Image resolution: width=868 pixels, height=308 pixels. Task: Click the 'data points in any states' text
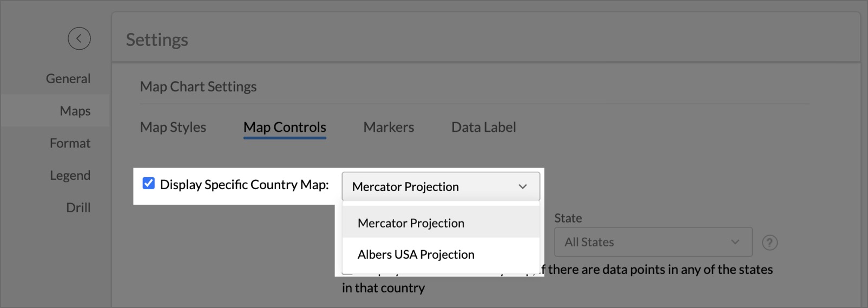point(660,270)
